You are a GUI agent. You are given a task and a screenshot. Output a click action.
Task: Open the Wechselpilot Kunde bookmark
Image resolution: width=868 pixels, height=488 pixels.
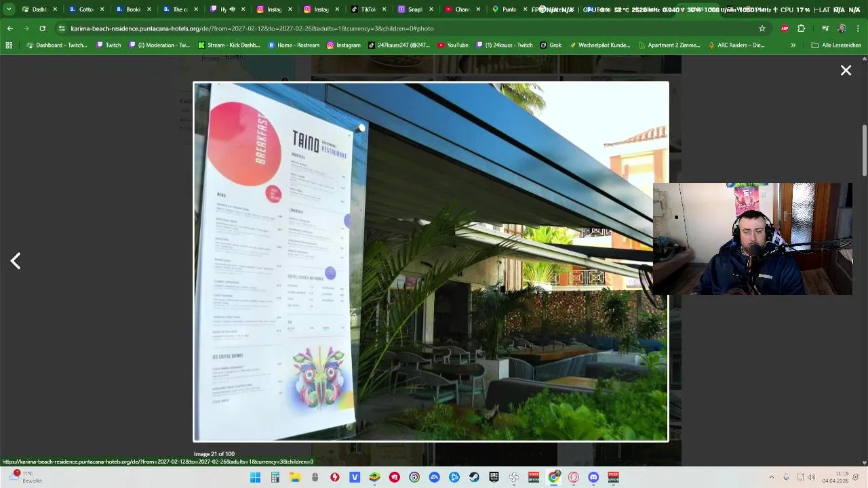pos(599,45)
